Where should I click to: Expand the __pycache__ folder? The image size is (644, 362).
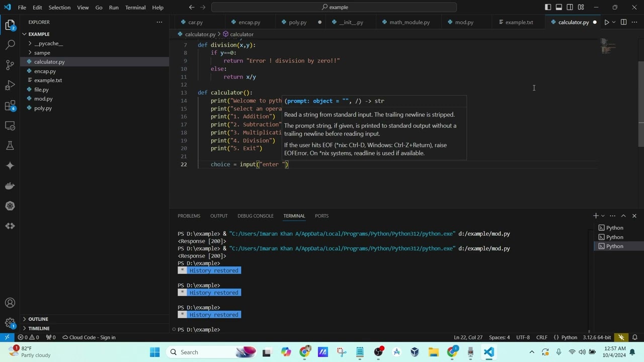[x=48, y=43]
